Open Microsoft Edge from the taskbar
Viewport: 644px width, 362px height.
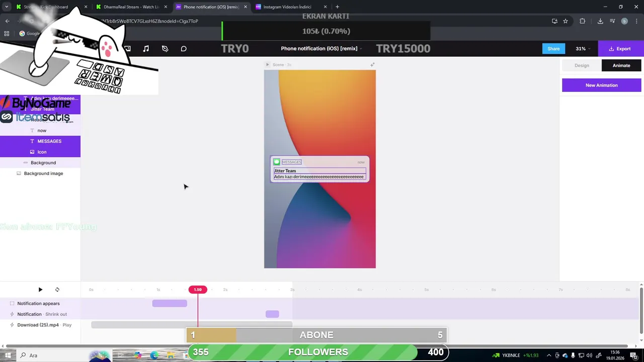pyautogui.click(x=154, y=355)
